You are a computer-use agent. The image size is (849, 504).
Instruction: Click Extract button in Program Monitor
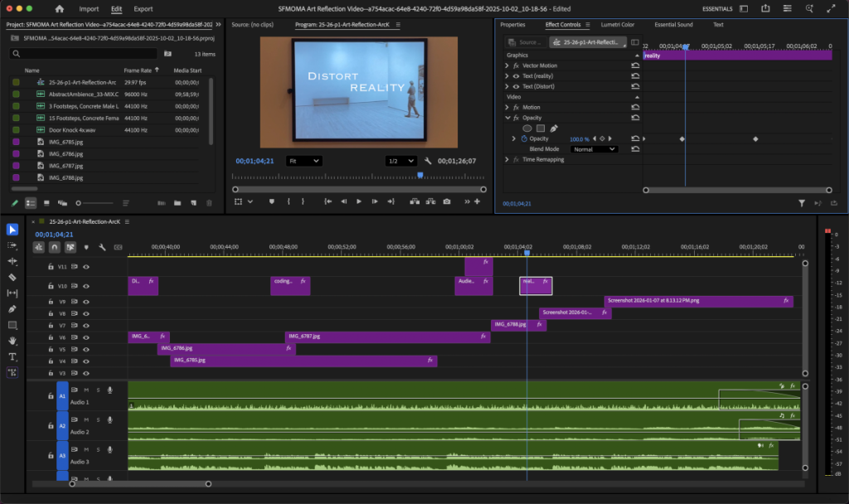(x=430, y=201)
